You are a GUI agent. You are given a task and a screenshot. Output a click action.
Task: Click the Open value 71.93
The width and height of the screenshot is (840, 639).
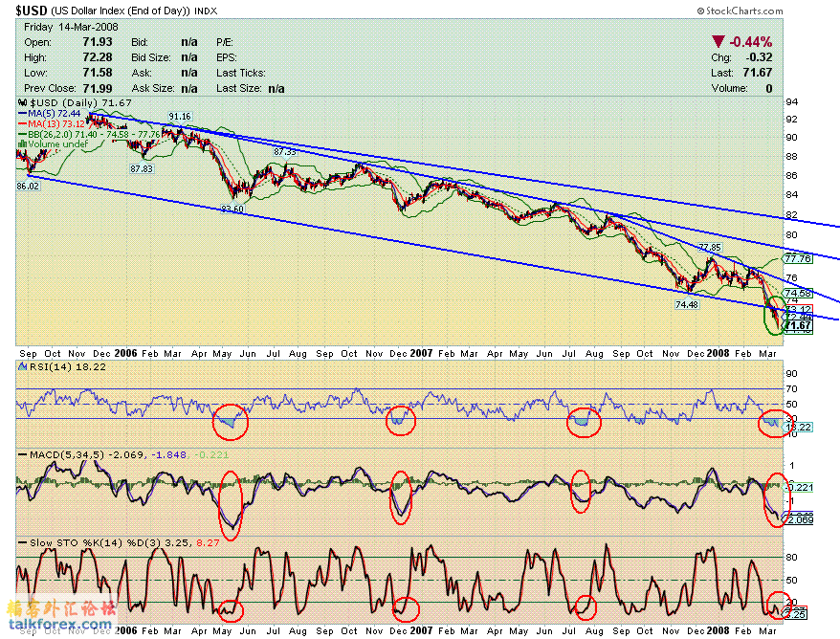pyautogui.click(x=98, y=42)
